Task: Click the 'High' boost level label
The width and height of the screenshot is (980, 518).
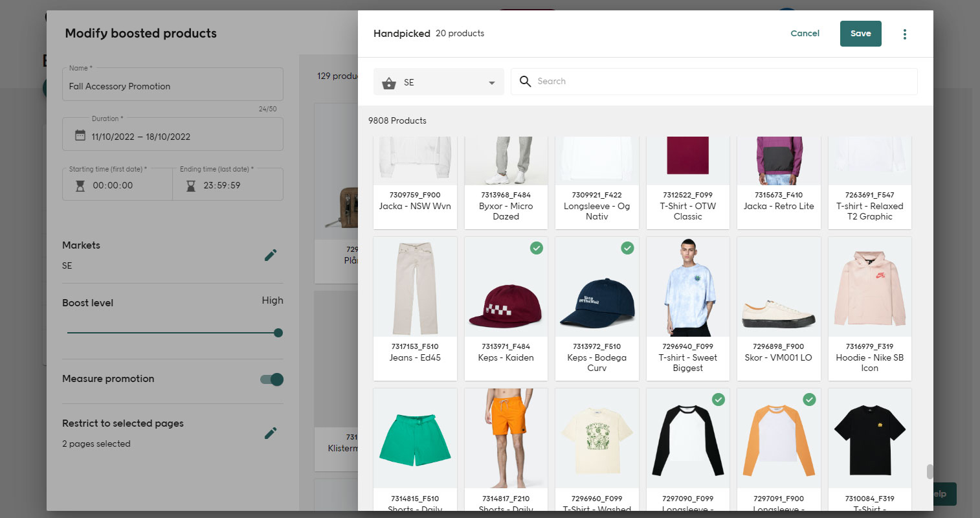Action: (273, 300)
